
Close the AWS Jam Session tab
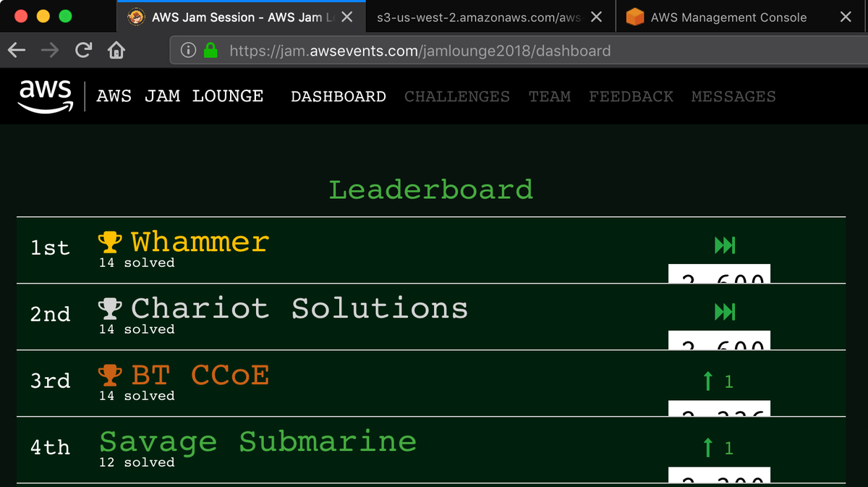[347, 17]
